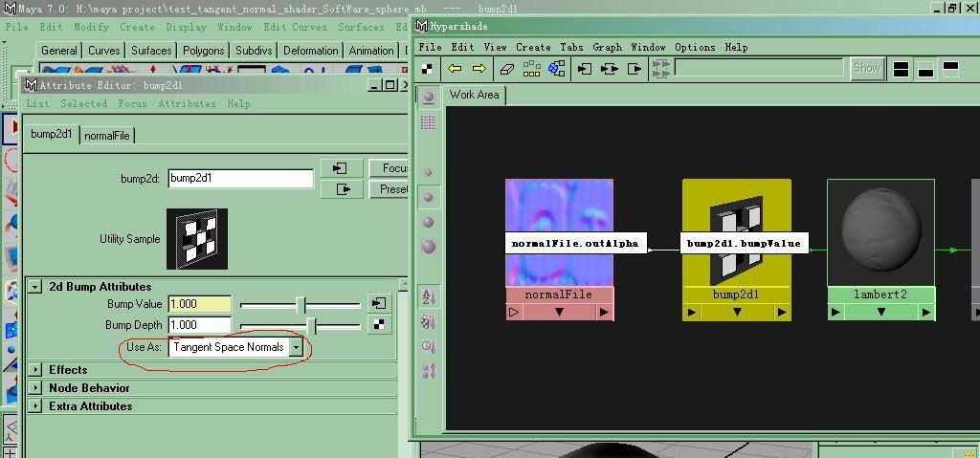Click bump2d1 node left input arrow
The width and height of the screenshot is (980, 458).
pos(691,312)
